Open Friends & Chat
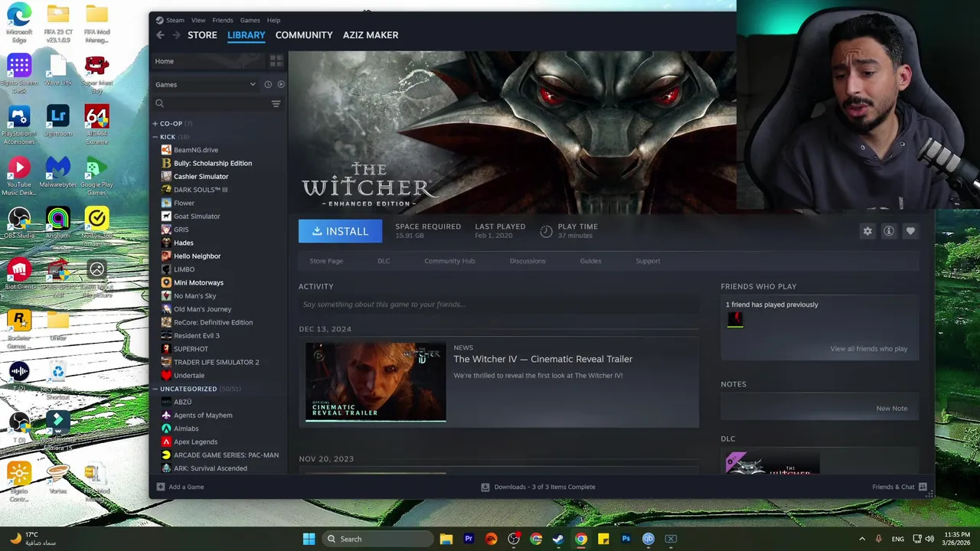This screenshot has height=551, width=980. (x=899, y=487)
